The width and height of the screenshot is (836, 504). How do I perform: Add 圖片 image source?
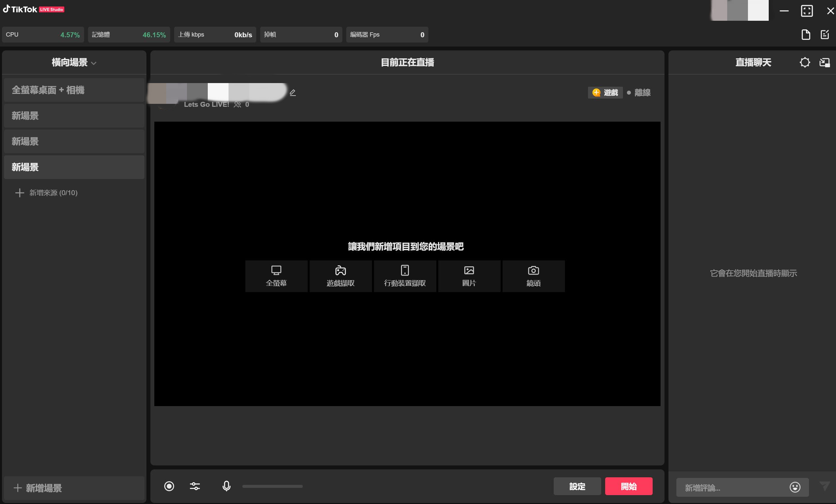[469, 276]
